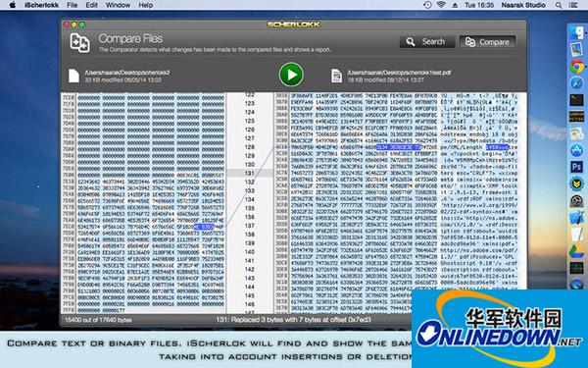Select difference number 124 in the list
The width and height of the screenshot is (588, 368).
pyautogui.click(x=250, y=112)
